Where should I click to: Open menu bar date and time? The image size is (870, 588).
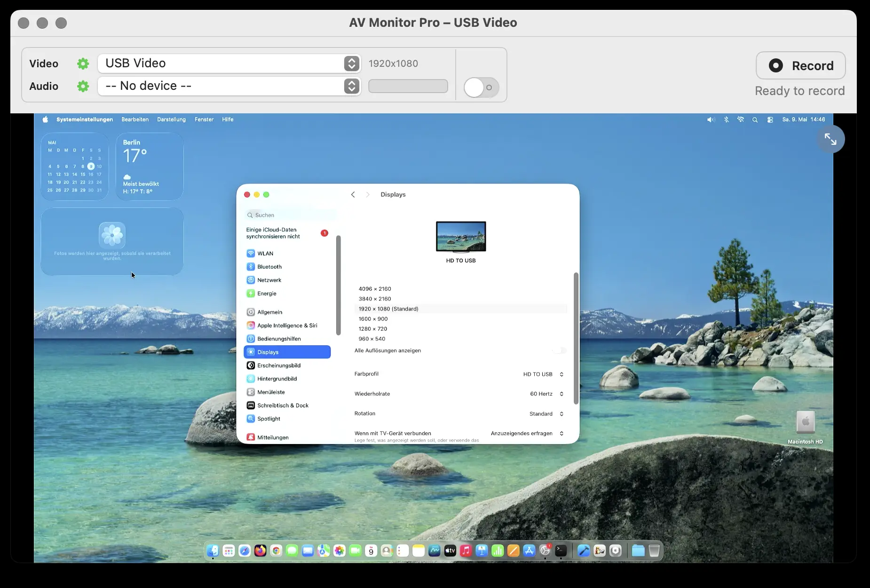click(x=804, y=119)
